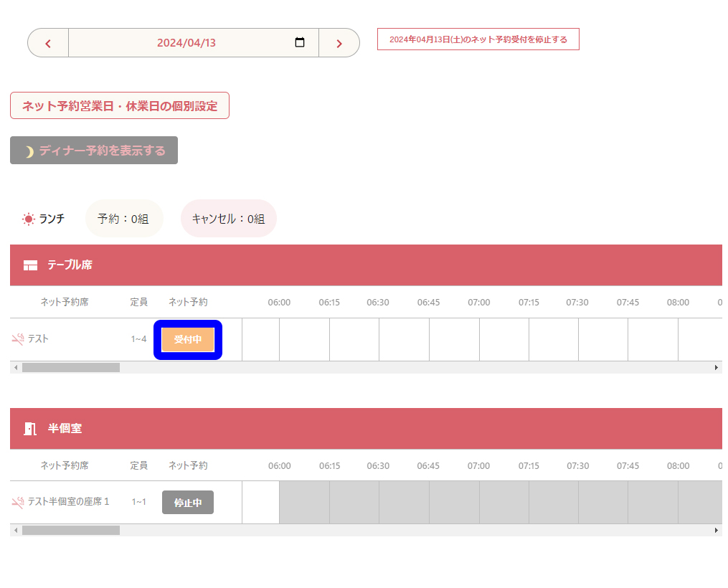Toggle 受付中 status for テスト seat
The height and width of the screenshot is (588, 728).
click(x=188, y=340)
